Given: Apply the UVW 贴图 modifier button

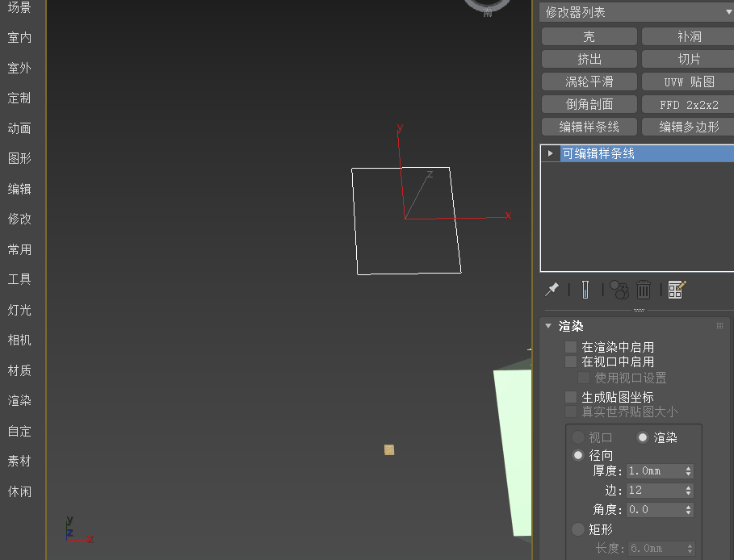Looking at the screenshot, I should click(688, 81).
